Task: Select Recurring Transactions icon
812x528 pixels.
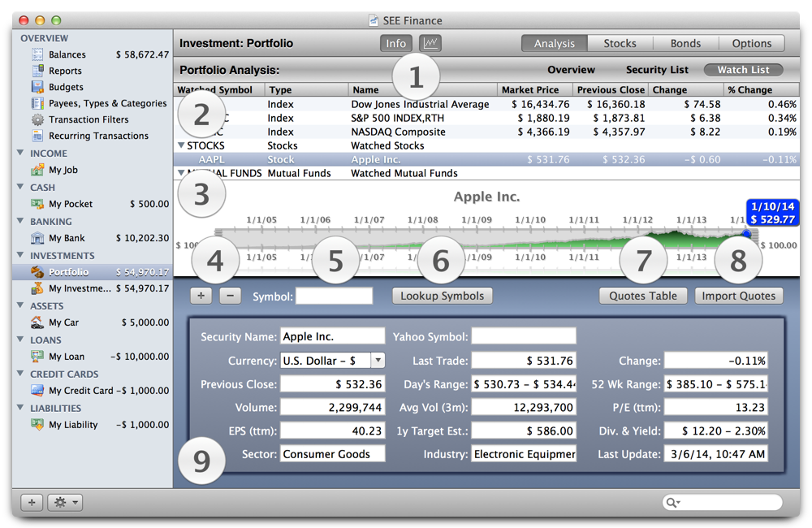Action: pyautogui.click(x=37, y=135)
